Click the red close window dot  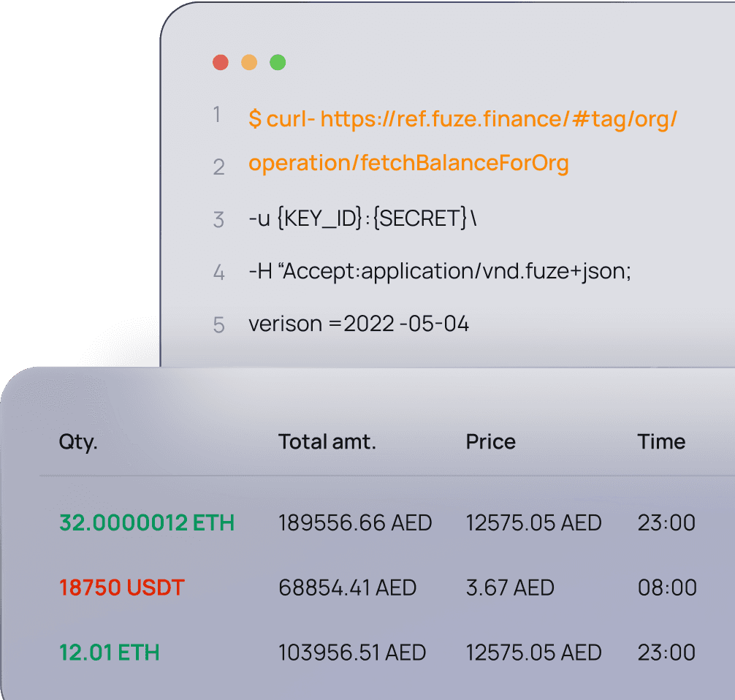(x=221, y=63)
